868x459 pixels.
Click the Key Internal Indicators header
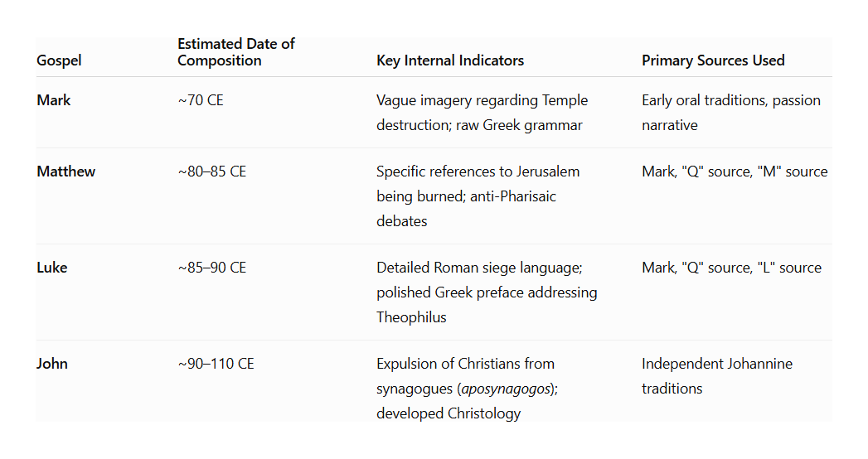(x=450, y=60)
